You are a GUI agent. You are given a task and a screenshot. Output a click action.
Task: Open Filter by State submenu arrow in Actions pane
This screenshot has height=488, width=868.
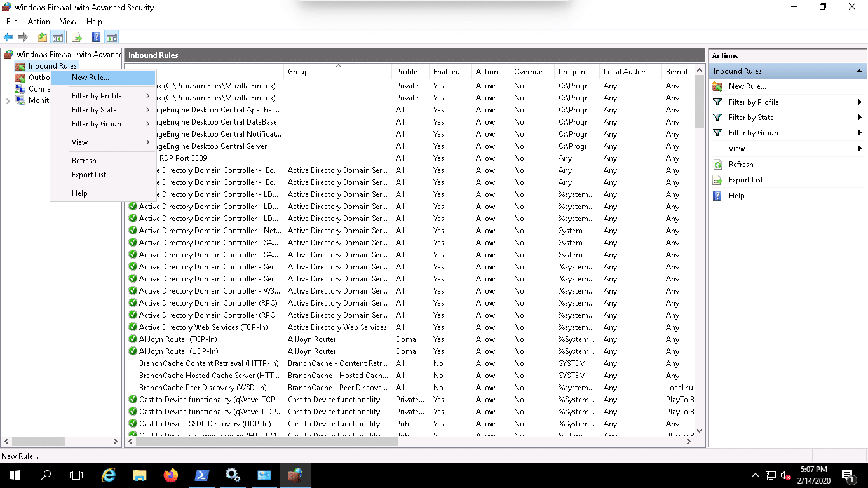[x=860, y=118]
